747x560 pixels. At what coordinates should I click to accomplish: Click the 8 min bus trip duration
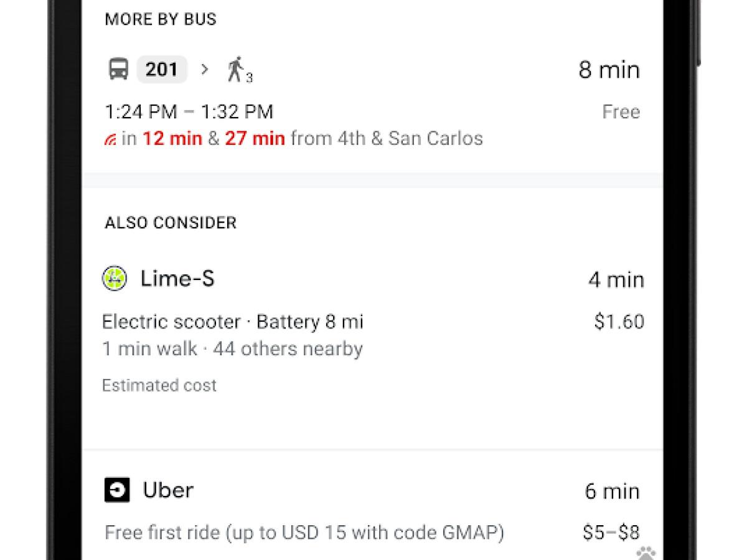tap(610, 69)
